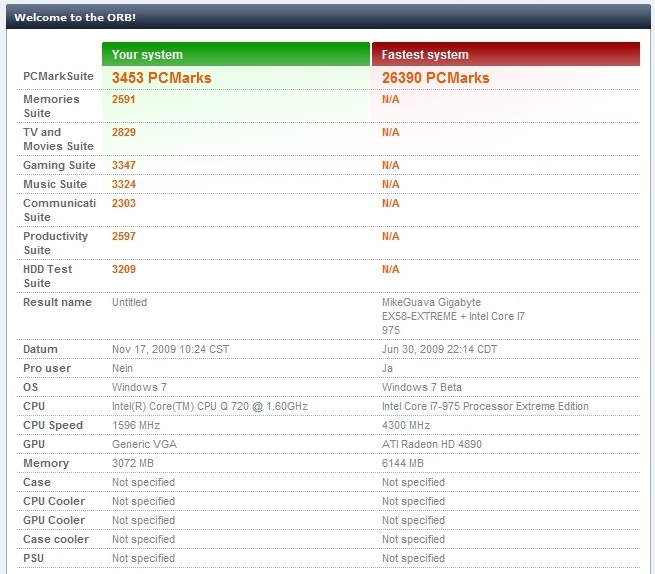The image size is (655, 574).
Task: Select 'Not specified' in your system's PSU row
Action: tap(143, 559)
